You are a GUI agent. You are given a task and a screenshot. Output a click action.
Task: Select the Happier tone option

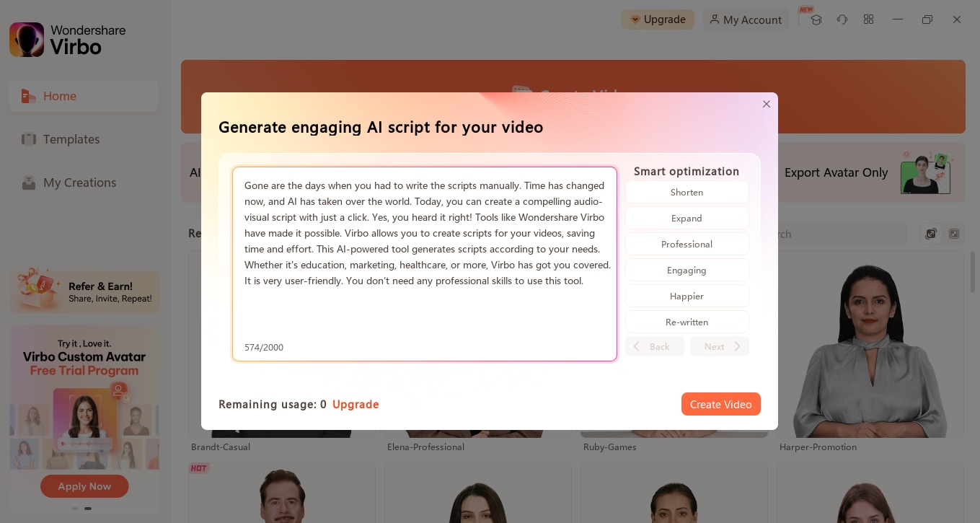tap(687, 296)
